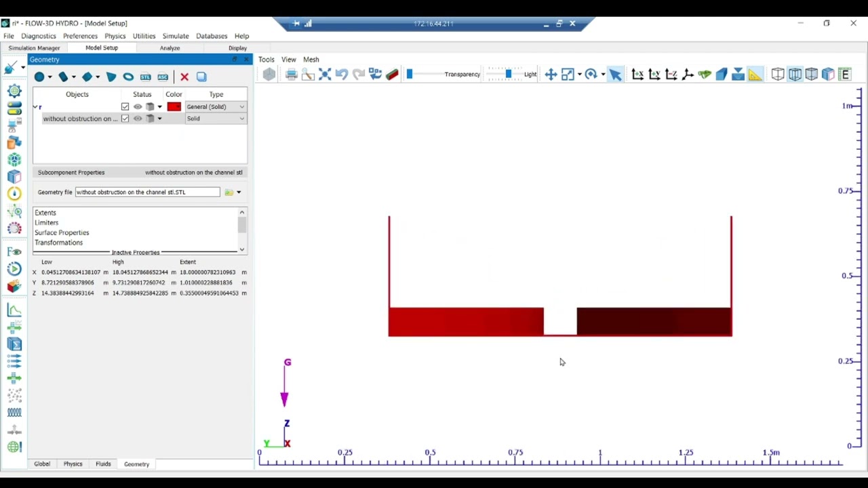The height and width of the screenshot is (488, 868).
Task: Open the Solid subcomponent type dropdown
Action: (216, 119)
